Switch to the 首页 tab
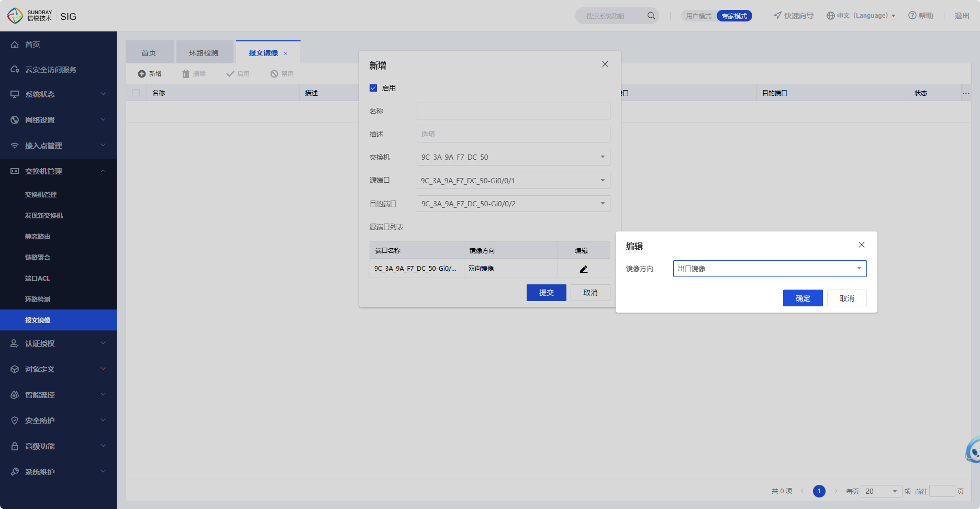 [x=149, y=52]
